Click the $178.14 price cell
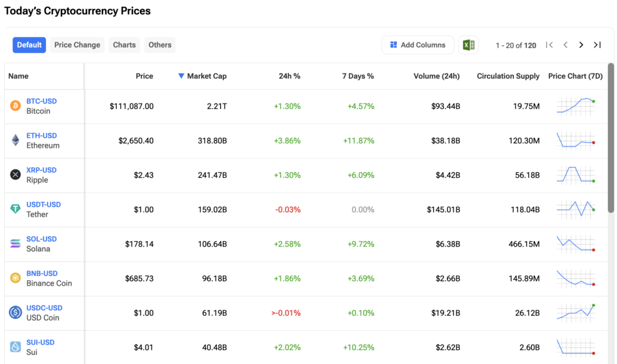The image size is (617, 364). [139, 244]
